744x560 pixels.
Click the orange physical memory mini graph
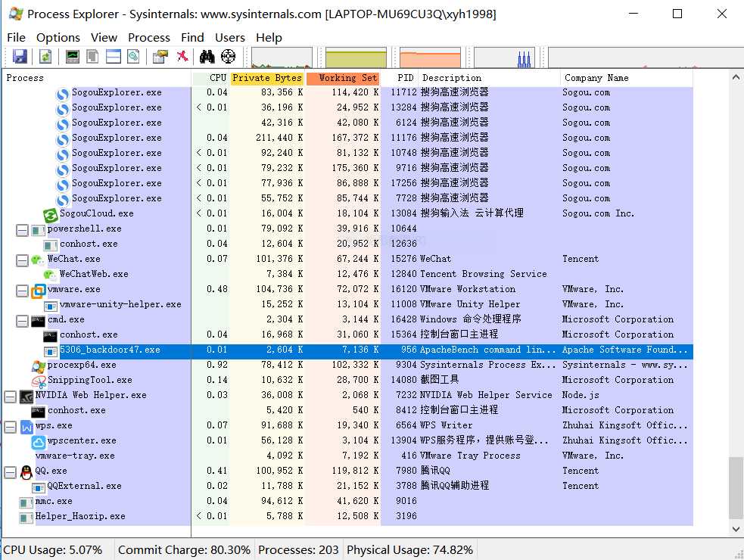click(x=431, y=58)
